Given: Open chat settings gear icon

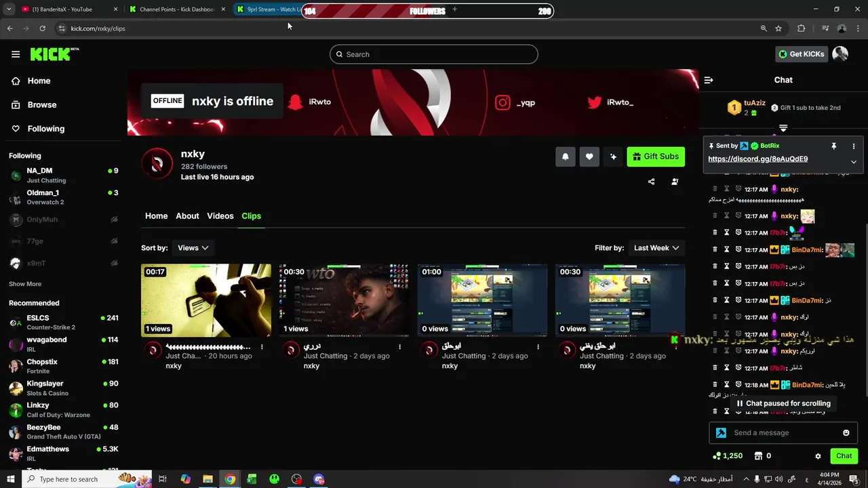Looking at the screenshot, I should [x=818, y=456].
